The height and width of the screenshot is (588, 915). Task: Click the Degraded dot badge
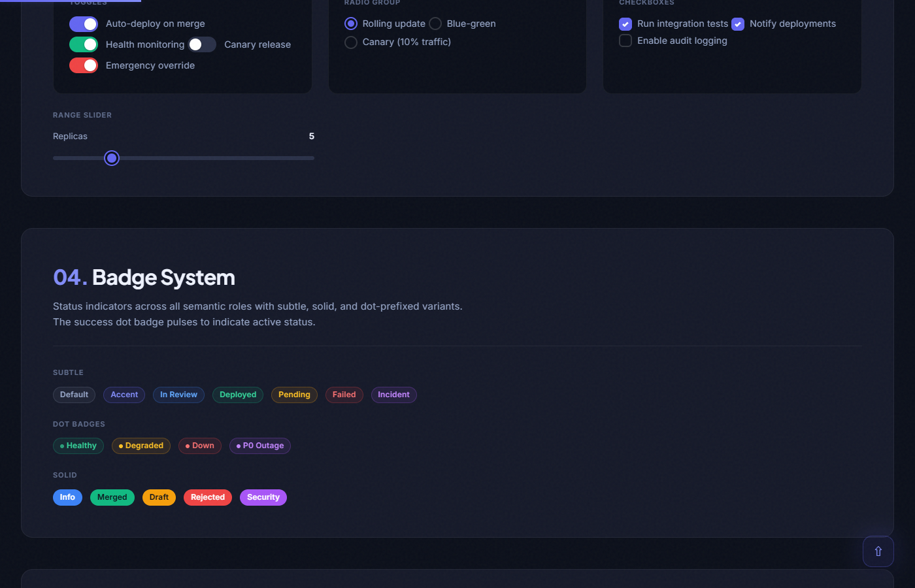[141, 446]
